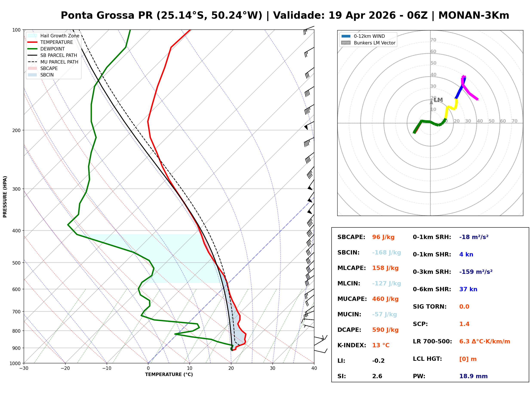532x393 pixels.
Task: Click the MUCAPE value 460 J/kg
Action: pos(385,299)
